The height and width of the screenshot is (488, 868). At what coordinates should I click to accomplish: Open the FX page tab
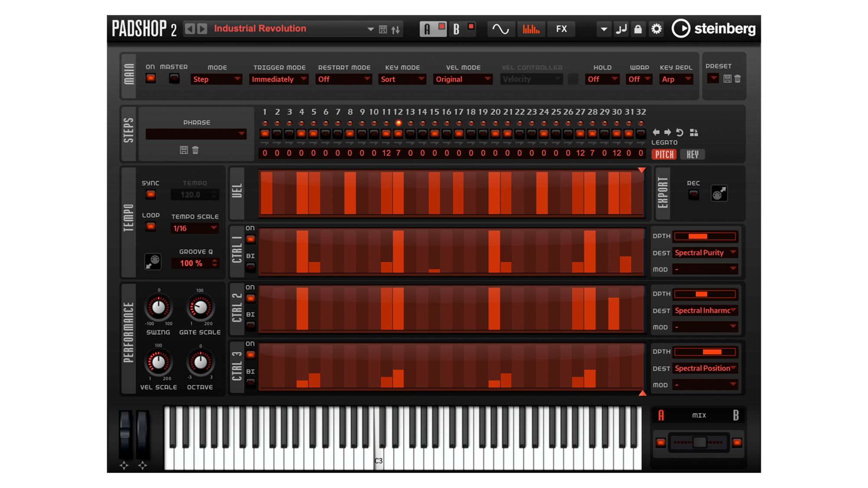562,29
